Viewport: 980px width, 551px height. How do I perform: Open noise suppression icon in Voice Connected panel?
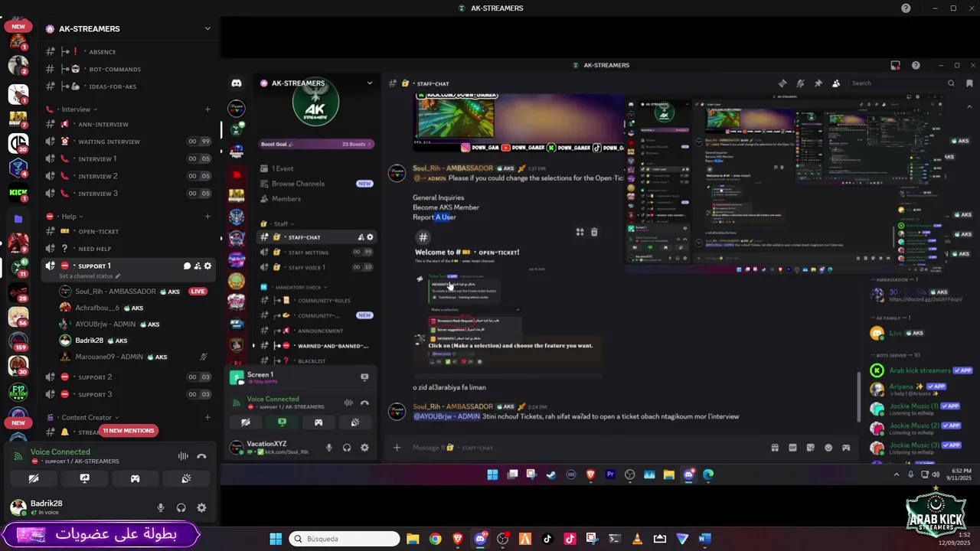pos(183,456)
